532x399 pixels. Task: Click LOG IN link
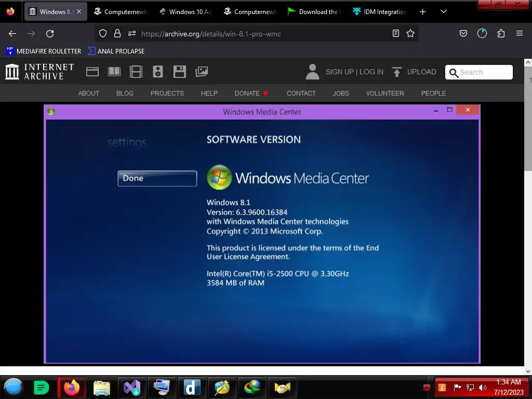coord(371,72)
